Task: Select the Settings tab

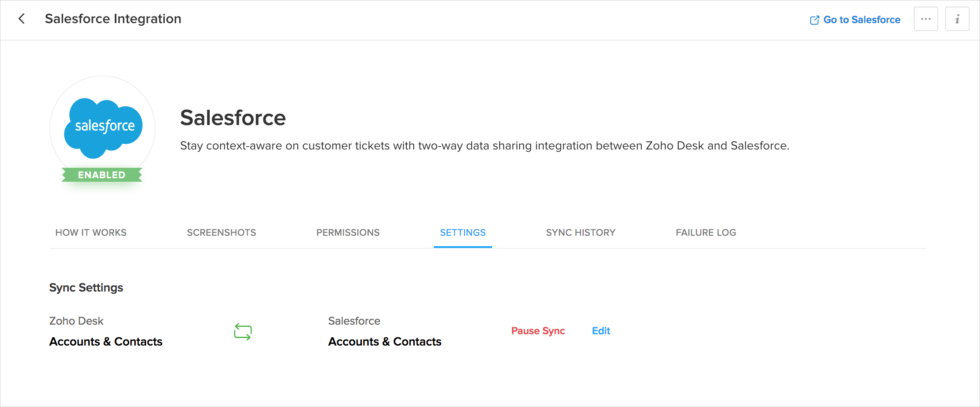Action: [463, 233]
